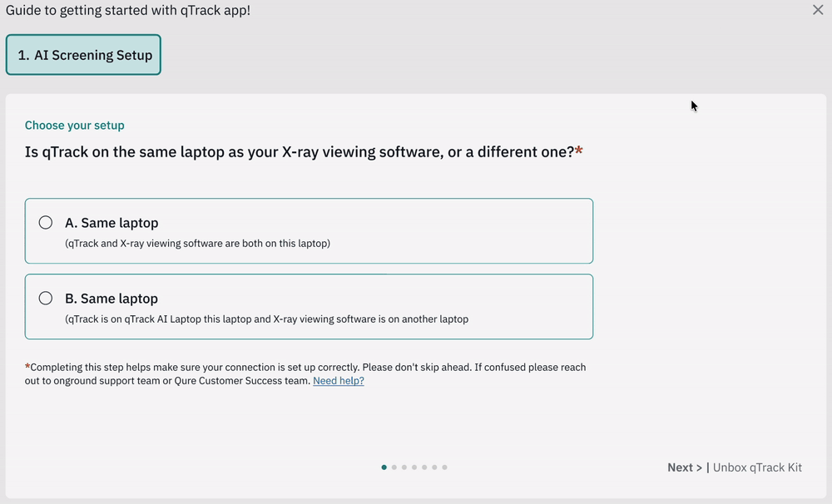Jump to the sixth pagination dot
Viewport: 832px width, 504px height.
(434, 467)
